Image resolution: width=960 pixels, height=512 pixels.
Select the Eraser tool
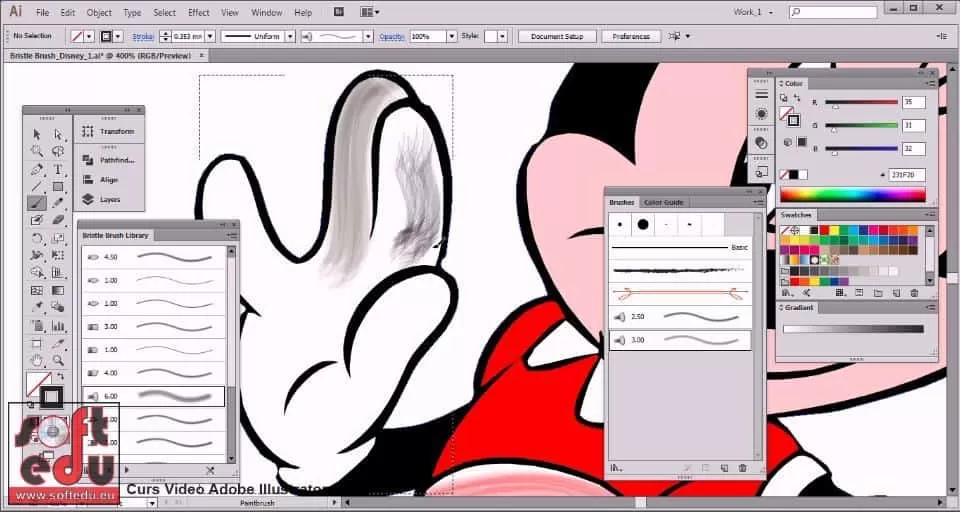(58, 220)
